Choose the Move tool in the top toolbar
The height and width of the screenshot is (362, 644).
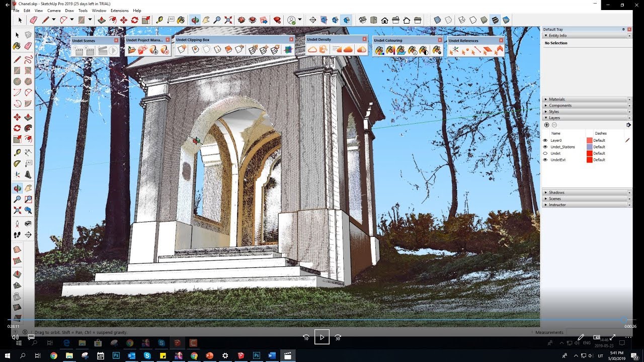coord(123,20)
